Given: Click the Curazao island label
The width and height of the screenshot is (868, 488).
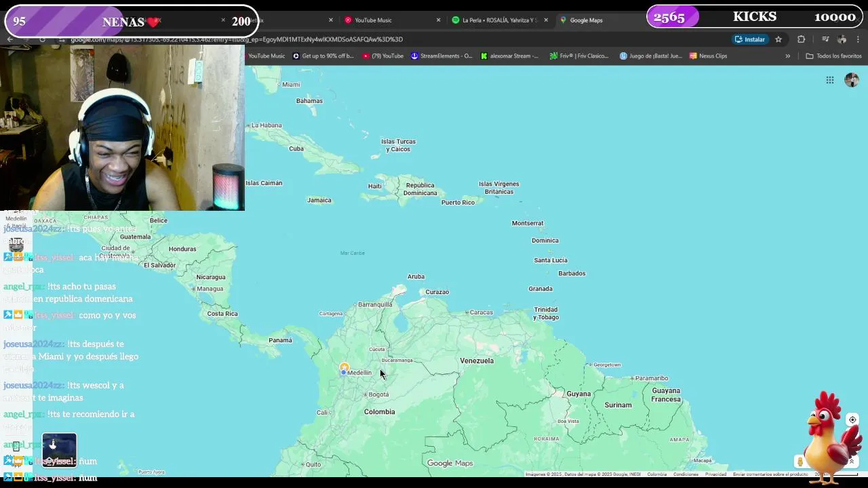Looking at the screenshot, I should click(x=437, y=292).
